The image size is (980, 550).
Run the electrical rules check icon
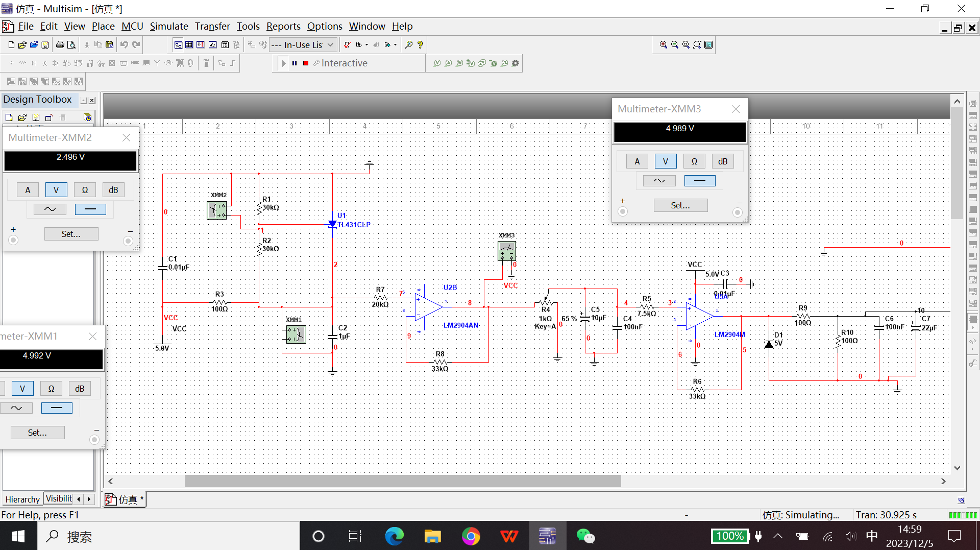(x=347, y=45)
